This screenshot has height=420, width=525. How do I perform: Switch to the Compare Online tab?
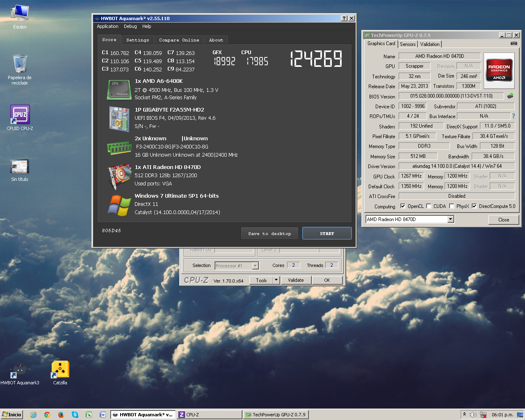179,40
